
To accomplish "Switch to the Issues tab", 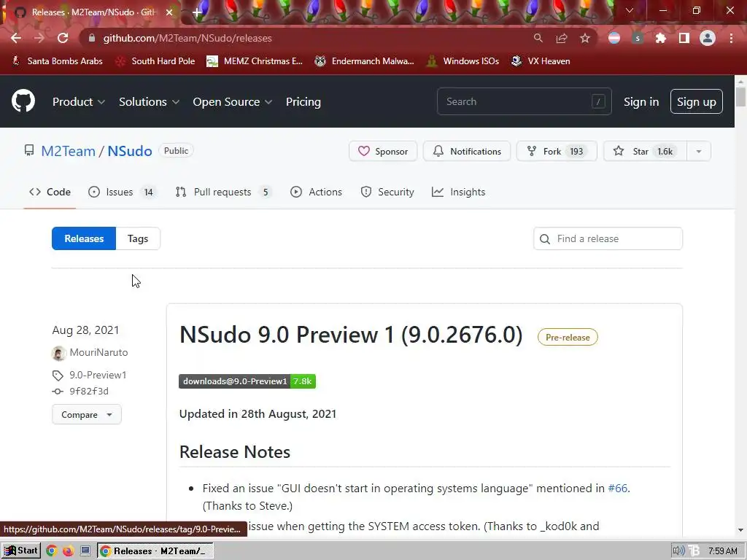I will (x=122, y=192).
